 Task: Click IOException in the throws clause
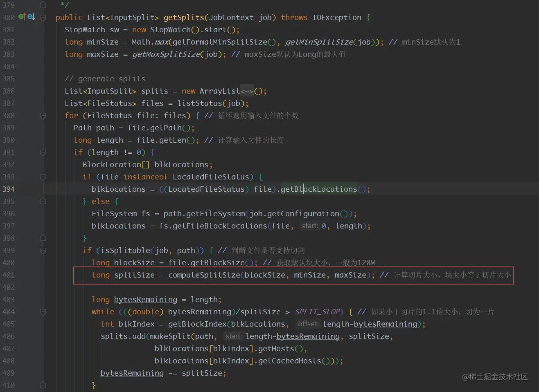(x=337, y=18)
